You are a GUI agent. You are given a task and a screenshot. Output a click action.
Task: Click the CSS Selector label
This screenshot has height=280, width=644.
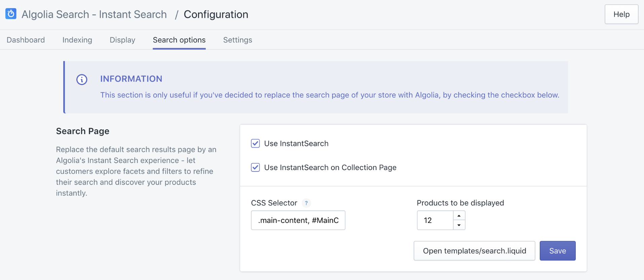pyautogui.click(x=274, y=203)
